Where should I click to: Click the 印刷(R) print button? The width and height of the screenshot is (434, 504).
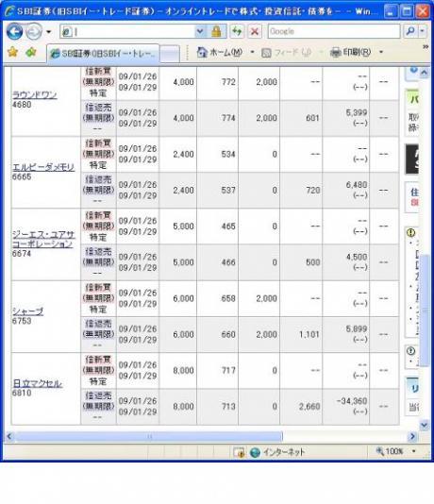pos(351,52)
